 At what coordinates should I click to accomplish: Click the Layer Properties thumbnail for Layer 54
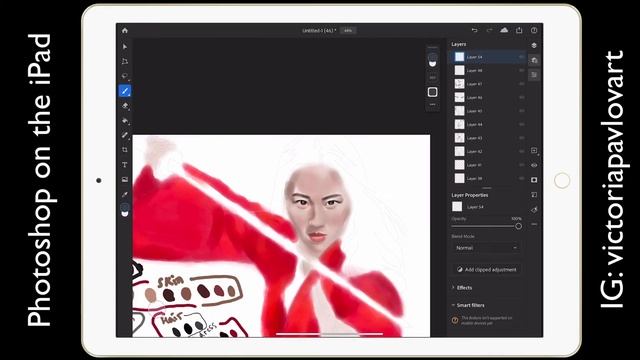pos(457,207)
